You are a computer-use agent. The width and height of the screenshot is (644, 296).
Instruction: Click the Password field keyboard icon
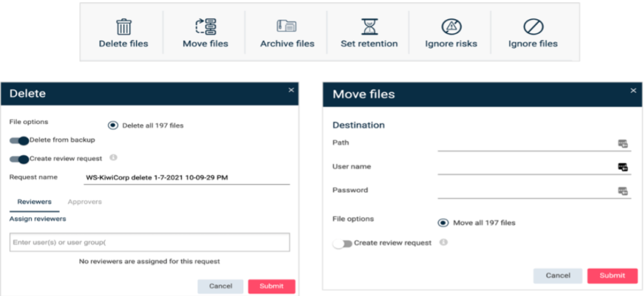[x=622, y=191]
